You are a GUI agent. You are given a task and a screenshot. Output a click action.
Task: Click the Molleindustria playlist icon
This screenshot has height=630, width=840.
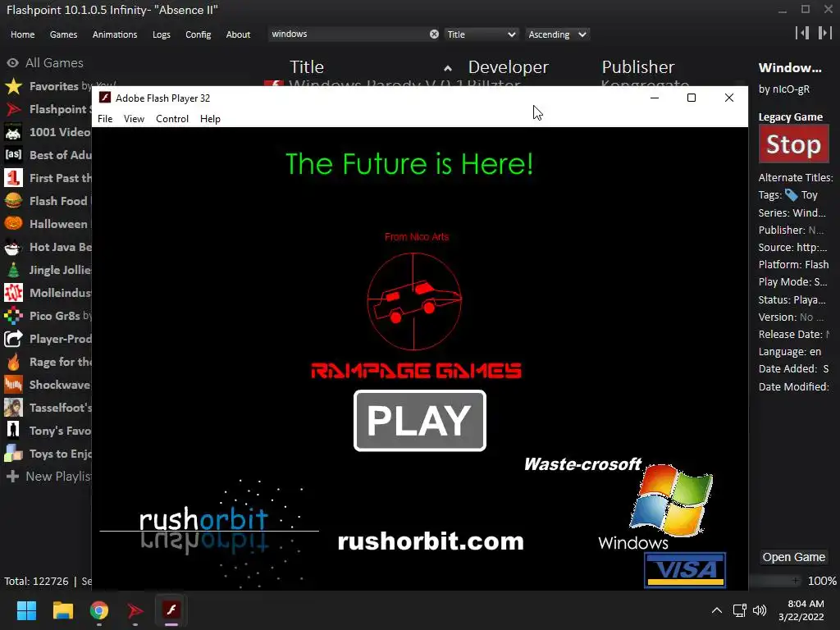[13, 293]
